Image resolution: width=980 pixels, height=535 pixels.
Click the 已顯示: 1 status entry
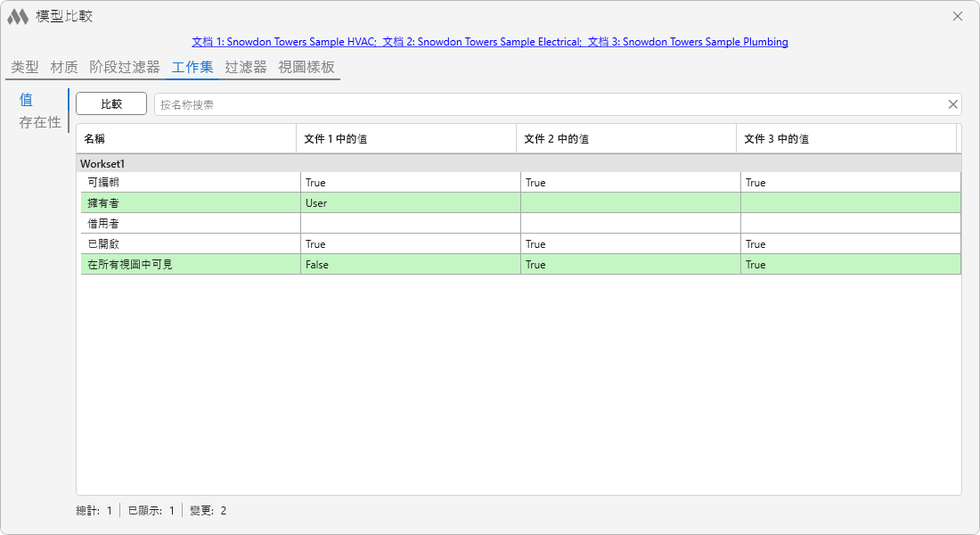pyautogui.click(x=151, y=511)
